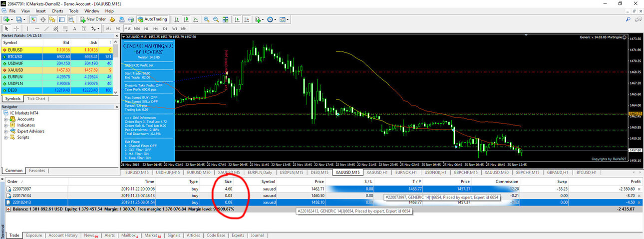
Task: Select BTCUSD row in Market Watch
Action: click(57, 57)
